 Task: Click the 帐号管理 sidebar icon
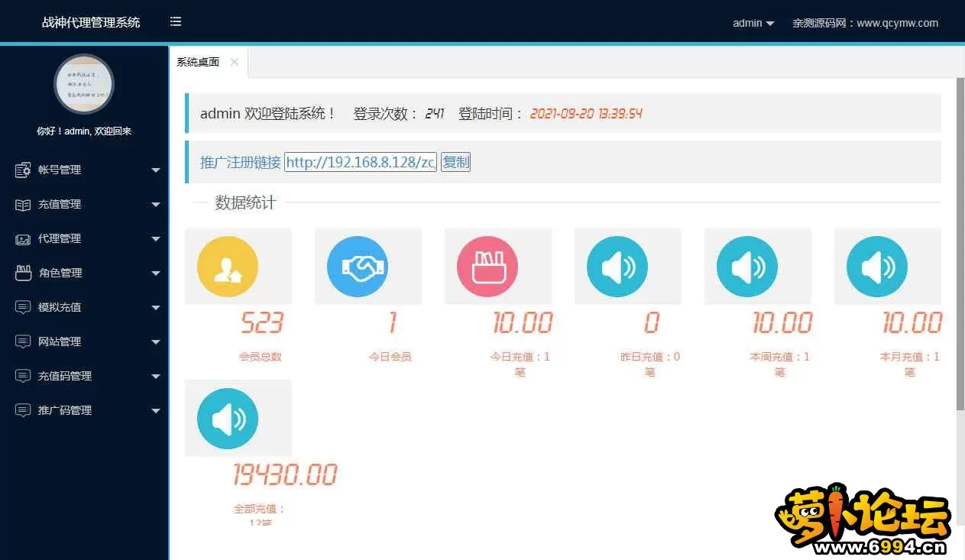[23, 170]
